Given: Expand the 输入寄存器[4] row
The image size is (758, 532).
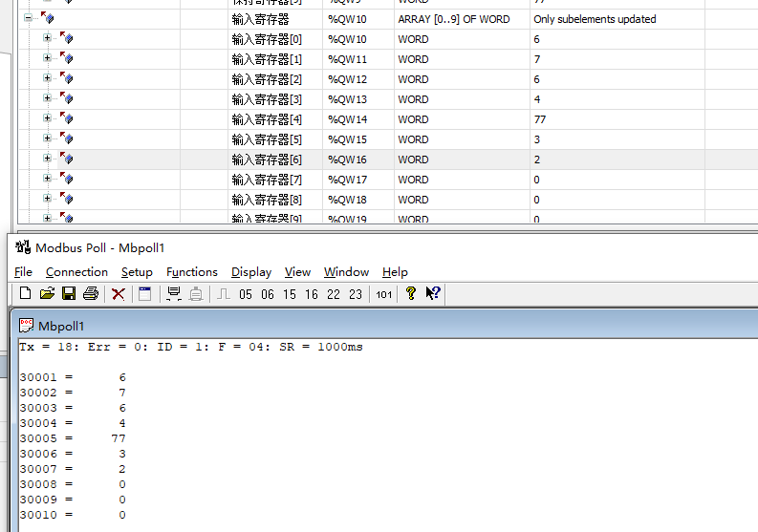Looking at the screenshot, I should [47, 117].
